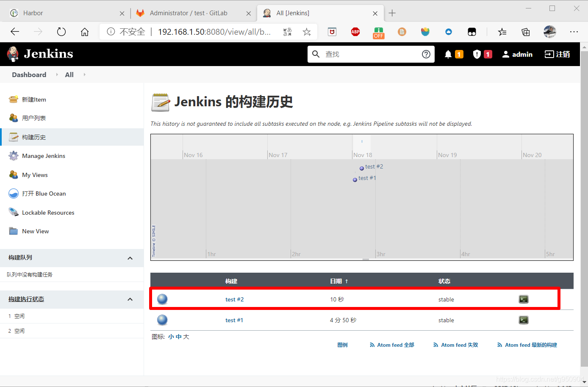
Task: Open the 图例 legend link
Action: tap(342, 345)
